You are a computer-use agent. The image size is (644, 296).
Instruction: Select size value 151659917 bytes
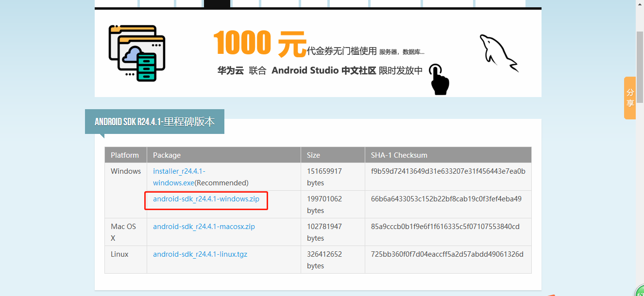324,177
